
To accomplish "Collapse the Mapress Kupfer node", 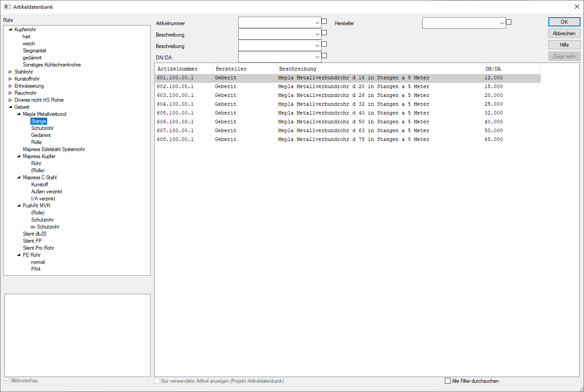I will (x=19, y=156).
